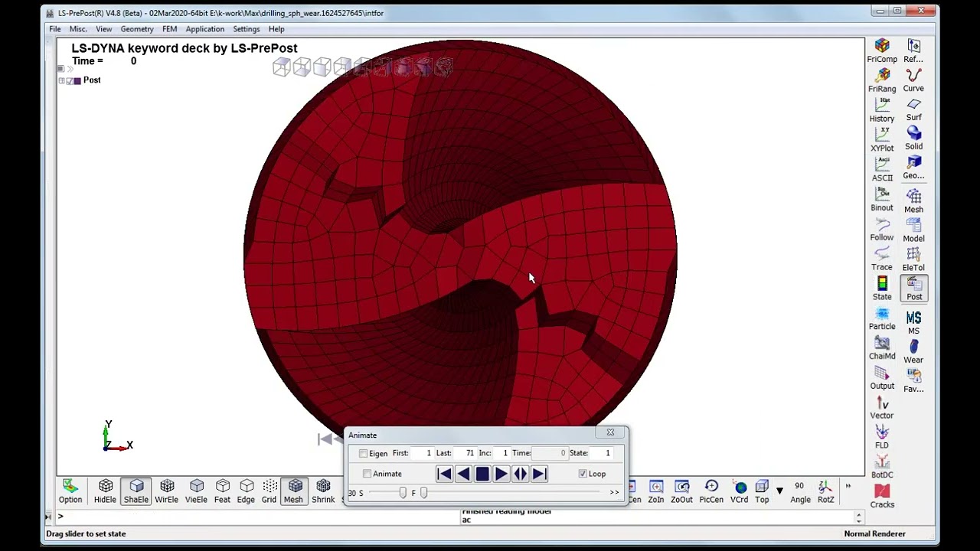Image resolution: width=980 pixels, height=551 pixels.
Task: Open the Fav... favorites page
Action: tap(913, 380)
